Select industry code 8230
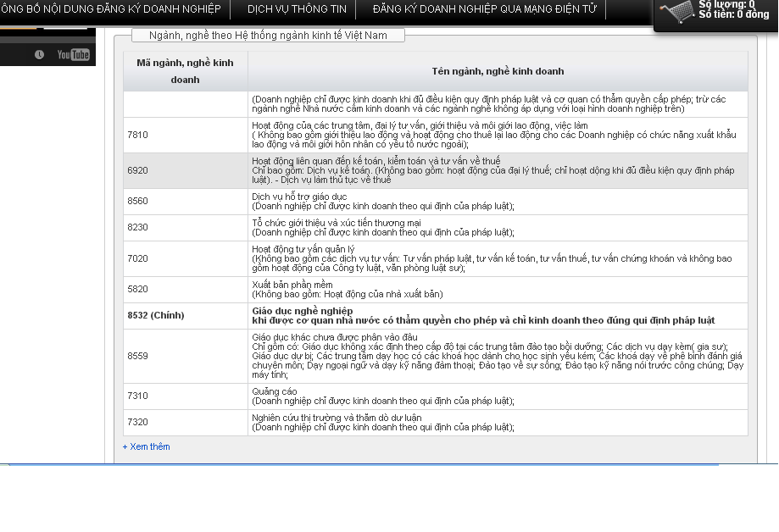779x532 pixels. click(x=137, y=227)
